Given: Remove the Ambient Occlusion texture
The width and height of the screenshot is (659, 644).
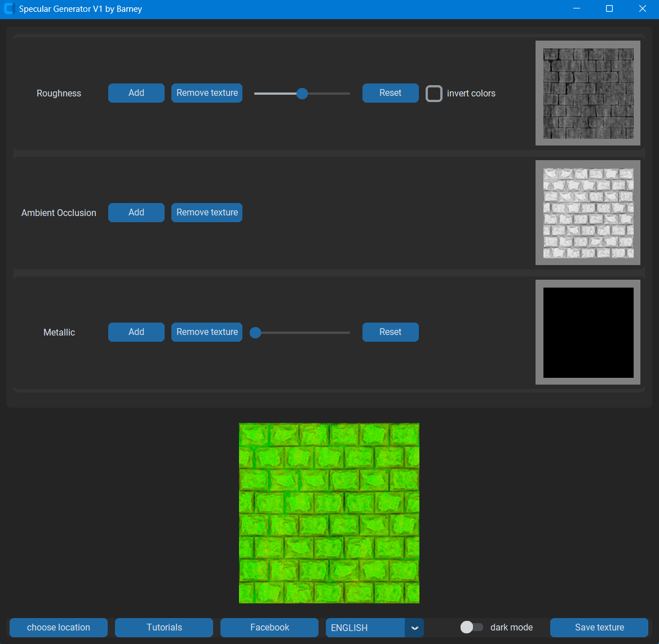Looking at the screenshot, I should [207, 212].
